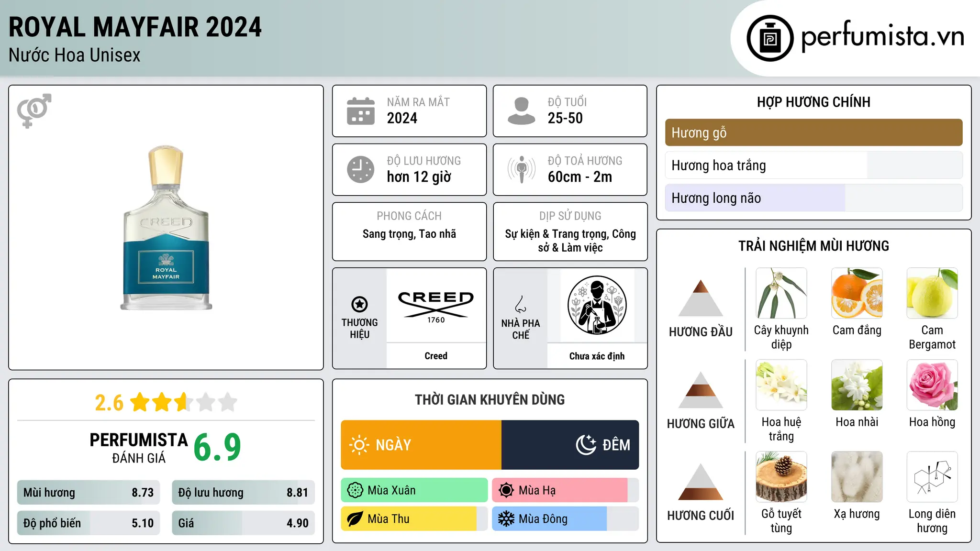This screenshot has width=980, height=551.
Task: Click the sillage icon beside Độ toả hương
Action: [x=522, y=169]
